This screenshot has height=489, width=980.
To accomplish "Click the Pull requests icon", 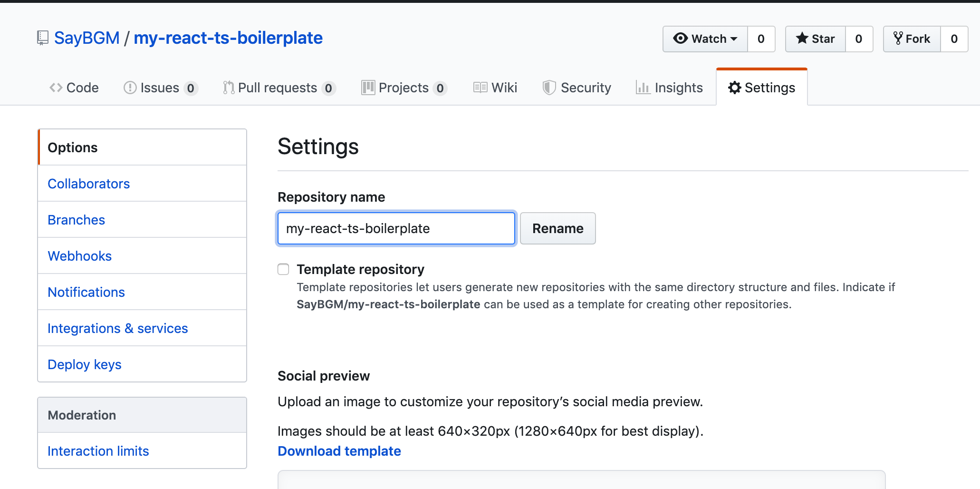I will [228, 88].
